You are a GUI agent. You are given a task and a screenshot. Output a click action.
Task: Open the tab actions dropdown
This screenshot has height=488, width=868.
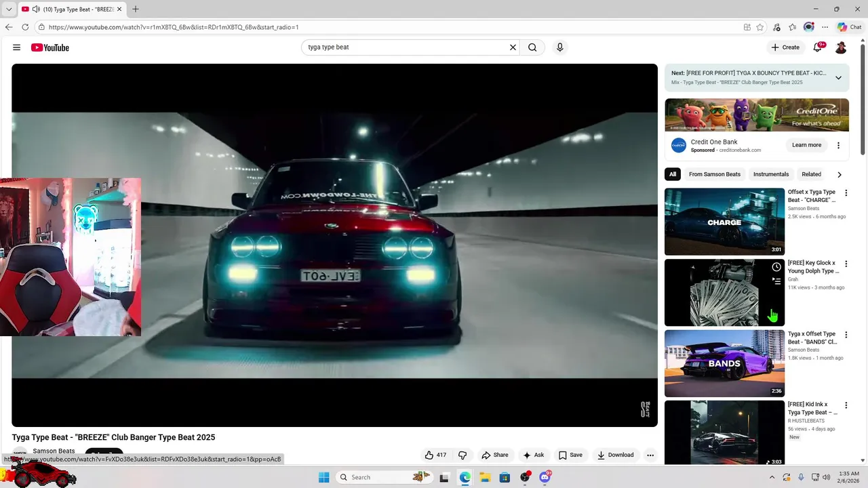click(x=9, y=9)
